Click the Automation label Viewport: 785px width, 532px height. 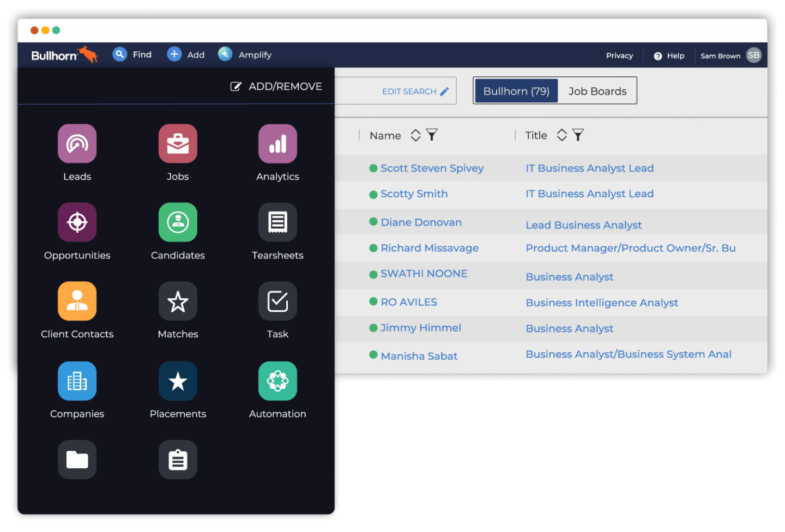click(277, 414)
